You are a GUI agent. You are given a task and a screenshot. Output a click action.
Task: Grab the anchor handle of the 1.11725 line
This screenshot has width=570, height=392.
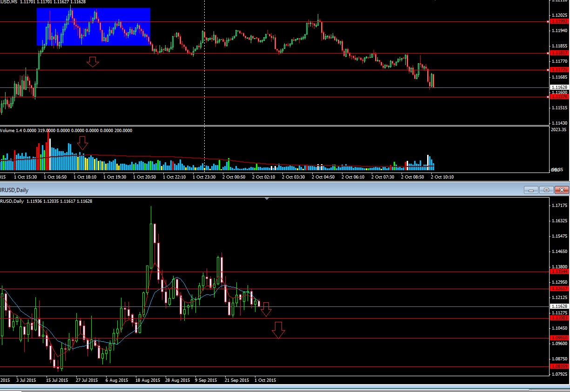(x=548, y=70)
